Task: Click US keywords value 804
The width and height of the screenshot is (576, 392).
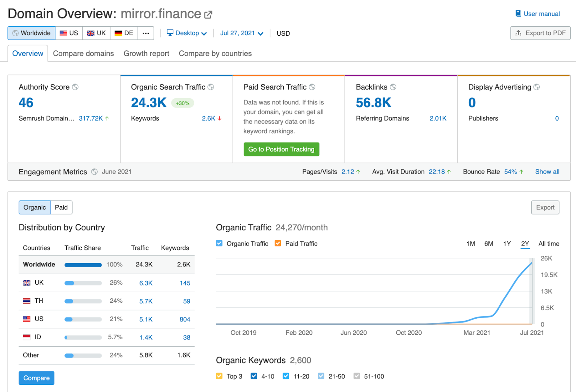Action: (185, 319)
